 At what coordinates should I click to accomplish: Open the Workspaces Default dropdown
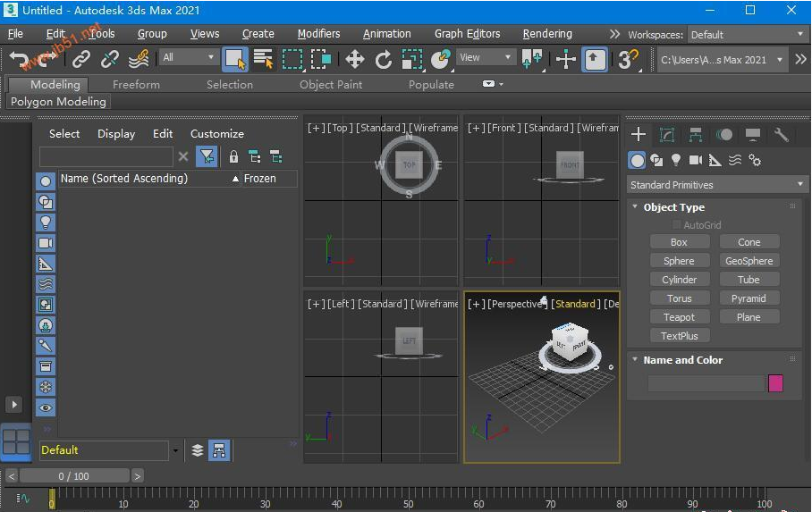[746, 35]
